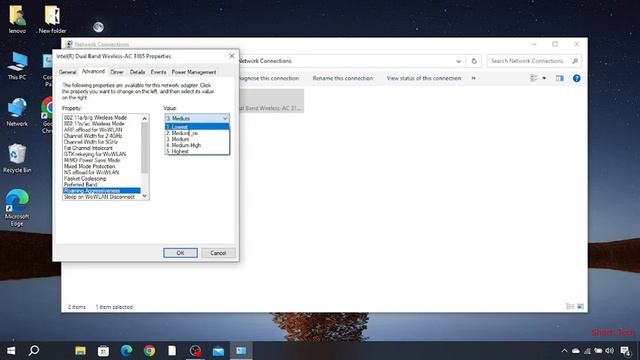Select Mixed Mode Protection property
The image size is (640, 360).
tap(102, 167)
